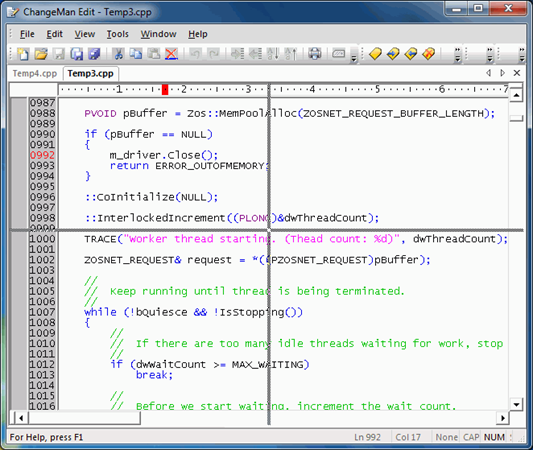Click the Print toolbar icon

click(314, 54)
